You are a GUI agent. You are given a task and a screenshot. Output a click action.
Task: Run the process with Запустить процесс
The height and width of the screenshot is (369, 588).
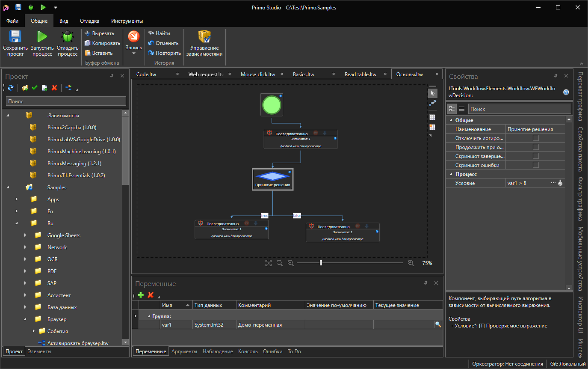point(42,37)
